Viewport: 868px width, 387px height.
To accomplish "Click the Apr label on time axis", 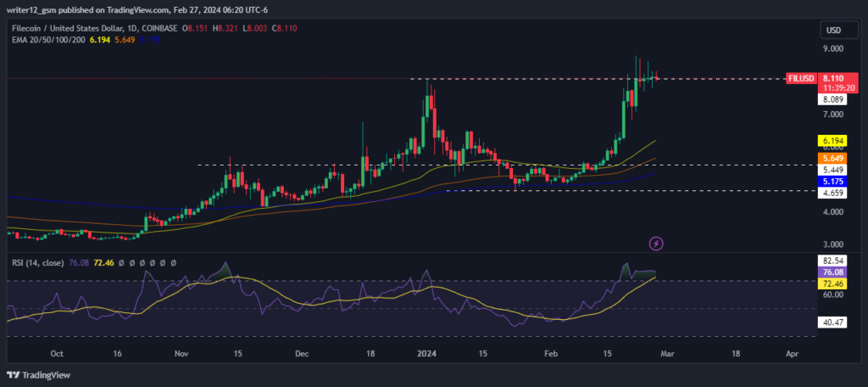I will click(x=793, y=353).
